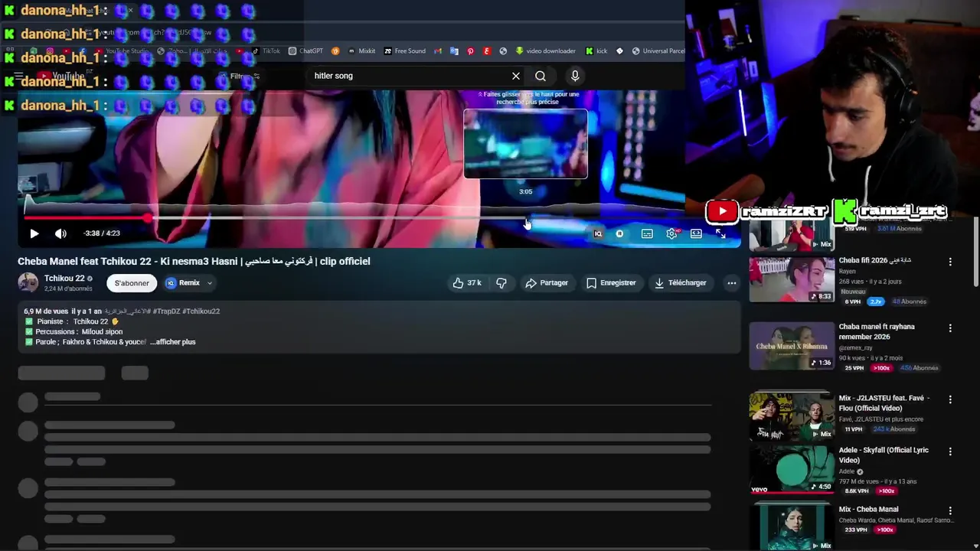Click the Adele Skyfall 4:50 thumbnail

pos(792,469)
